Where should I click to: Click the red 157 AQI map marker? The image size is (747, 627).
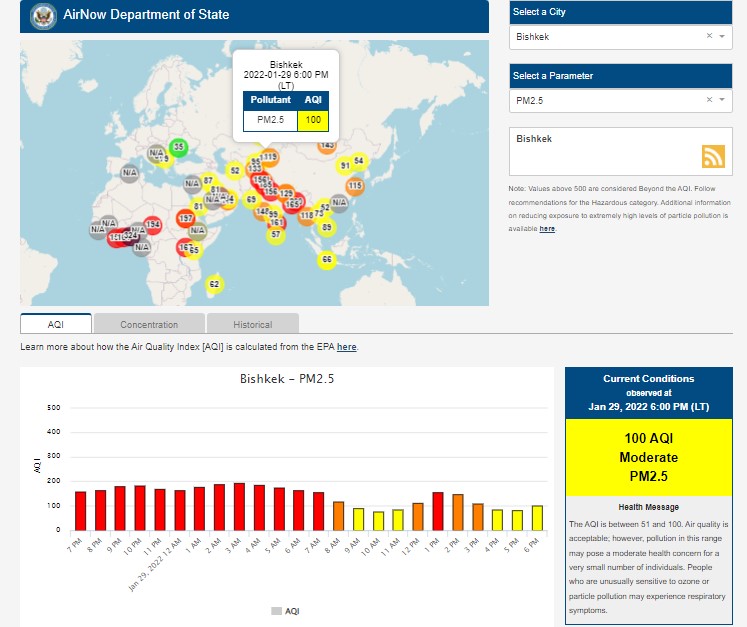(185, 218)
